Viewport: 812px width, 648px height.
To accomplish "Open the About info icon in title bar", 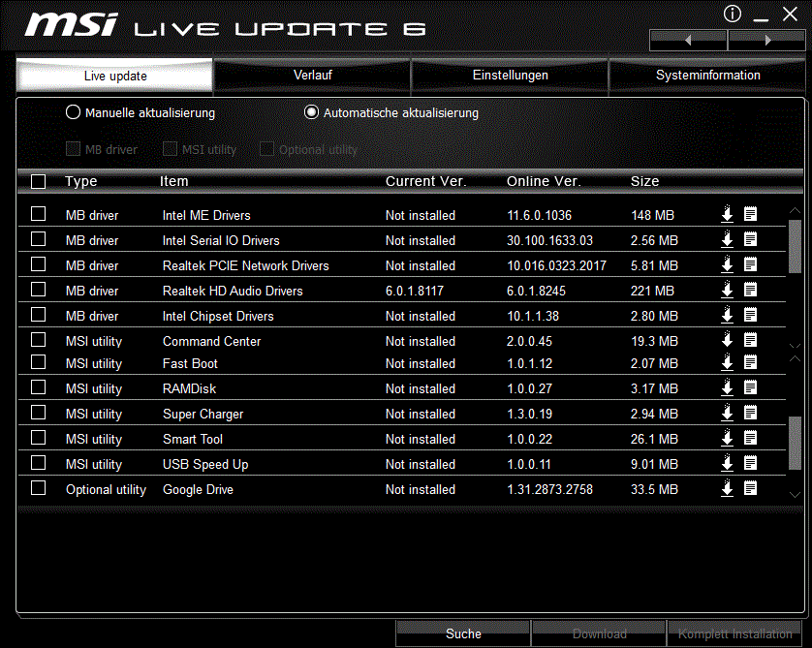I will tap(733, 14).
